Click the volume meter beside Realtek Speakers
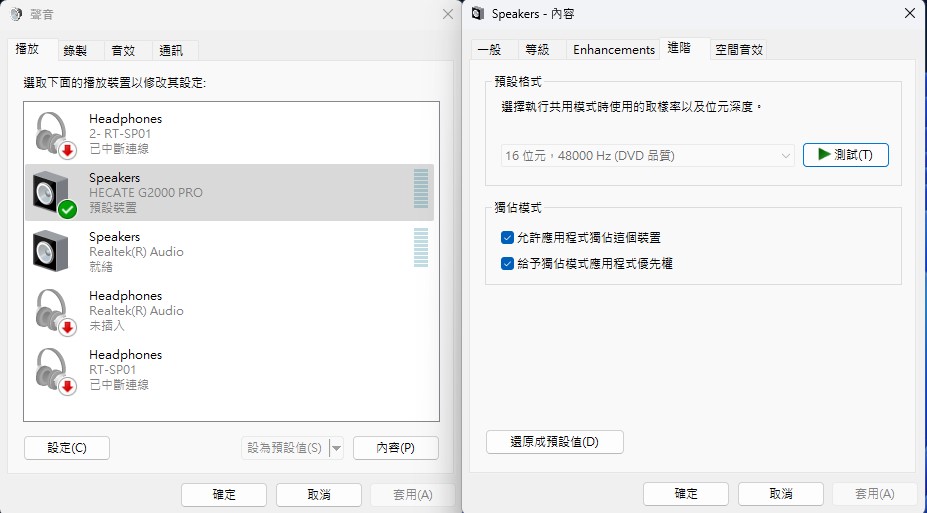The image size is (927, 513). (421, 248)
